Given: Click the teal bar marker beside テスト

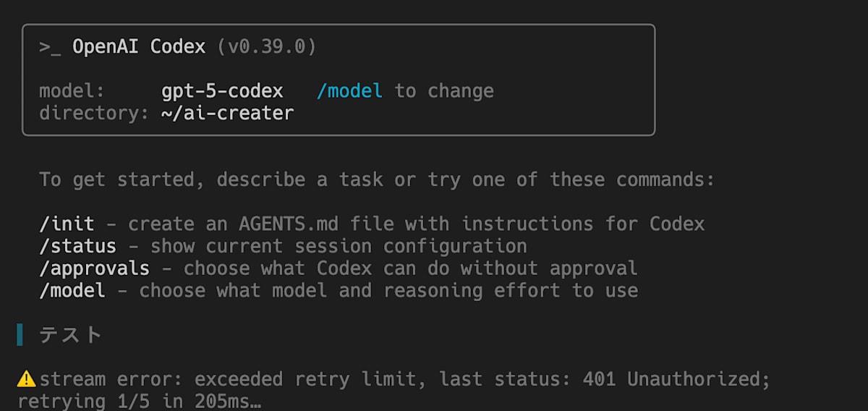Looking at the screenshot, I should (x=20, y=335).
